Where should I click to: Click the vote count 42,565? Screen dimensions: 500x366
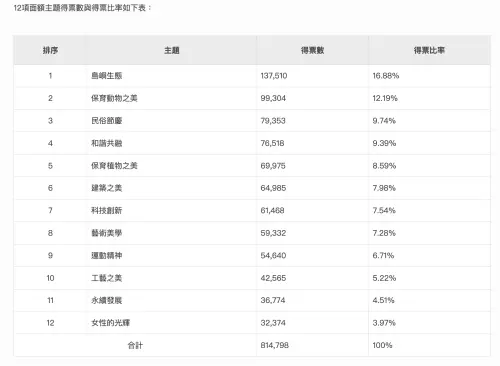tap(273, 278)
